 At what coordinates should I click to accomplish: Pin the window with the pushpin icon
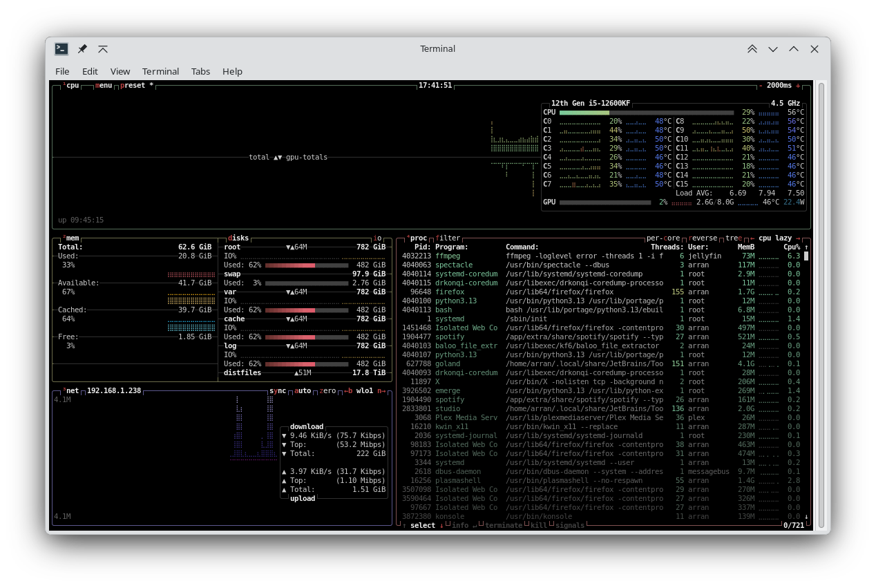(x=82, y=49)
